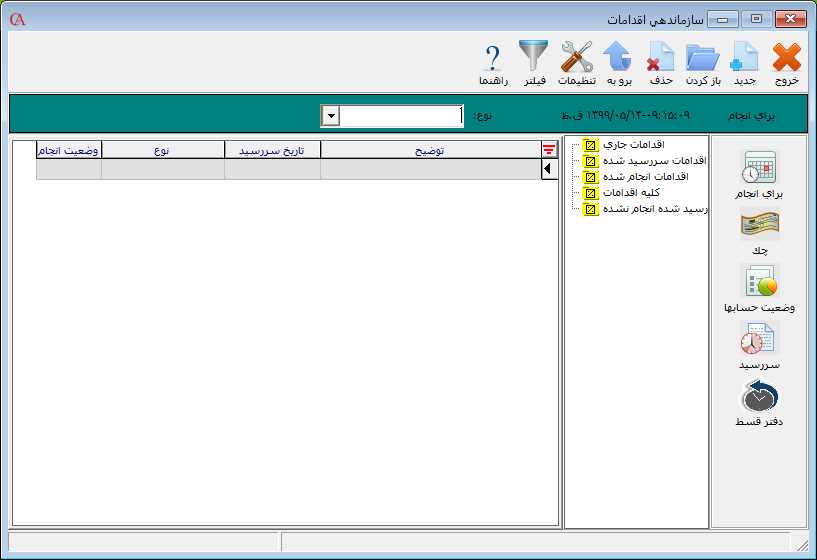817x560 pixels.
Task: Delete item using حذف toolbar icon
Action: point(661,56)
